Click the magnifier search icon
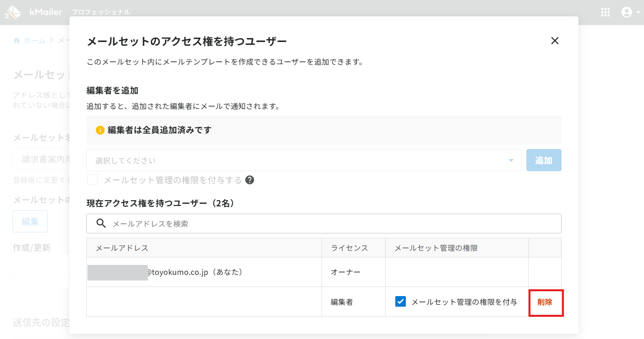 click(x=101, y=223)
